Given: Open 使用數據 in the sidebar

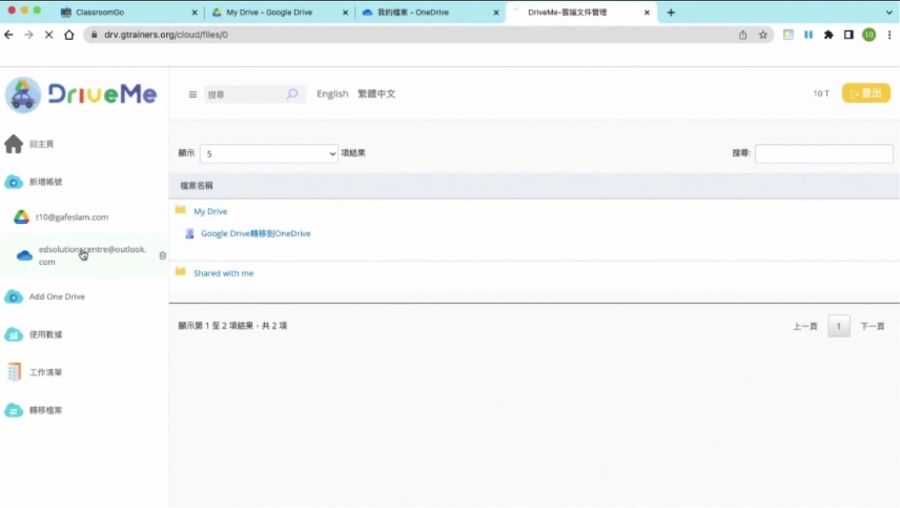Looking at the screenshot, I should [x=45, y=335].
